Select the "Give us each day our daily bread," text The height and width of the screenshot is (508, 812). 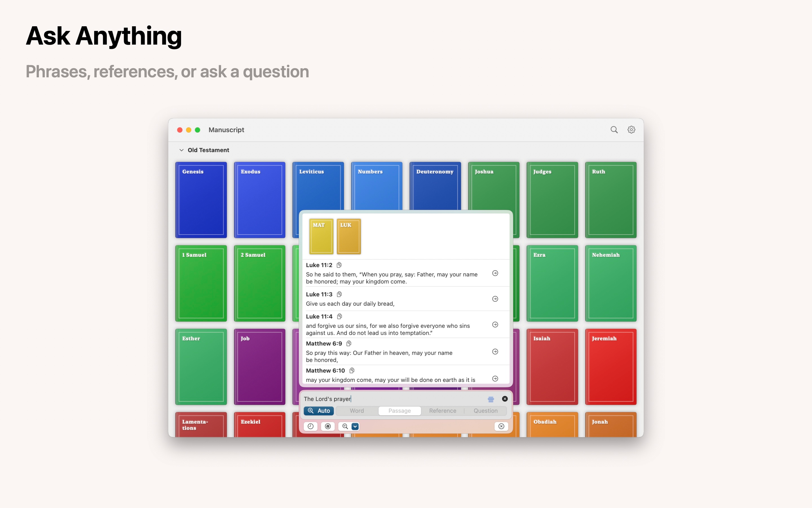[x=350, y=304]
